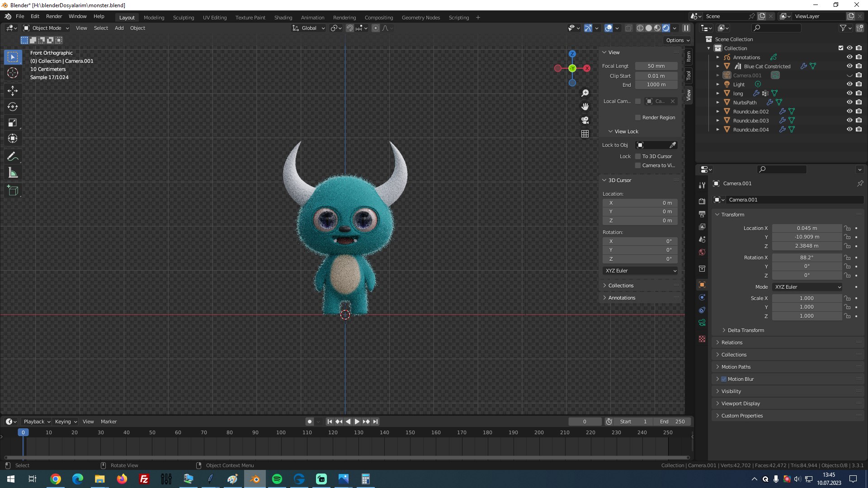Click the Options button in viewport
This screenshot has height=488, width=868.
677,40
